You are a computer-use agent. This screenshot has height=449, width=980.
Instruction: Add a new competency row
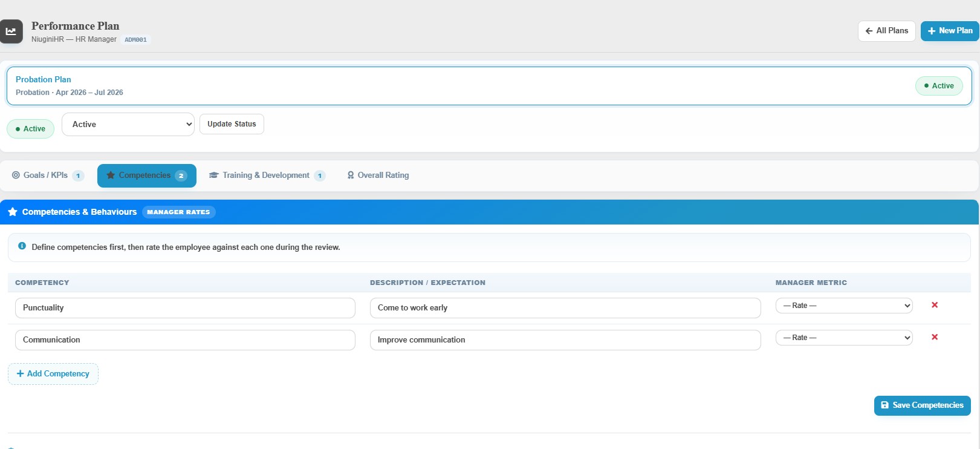[x=53, y=374]
